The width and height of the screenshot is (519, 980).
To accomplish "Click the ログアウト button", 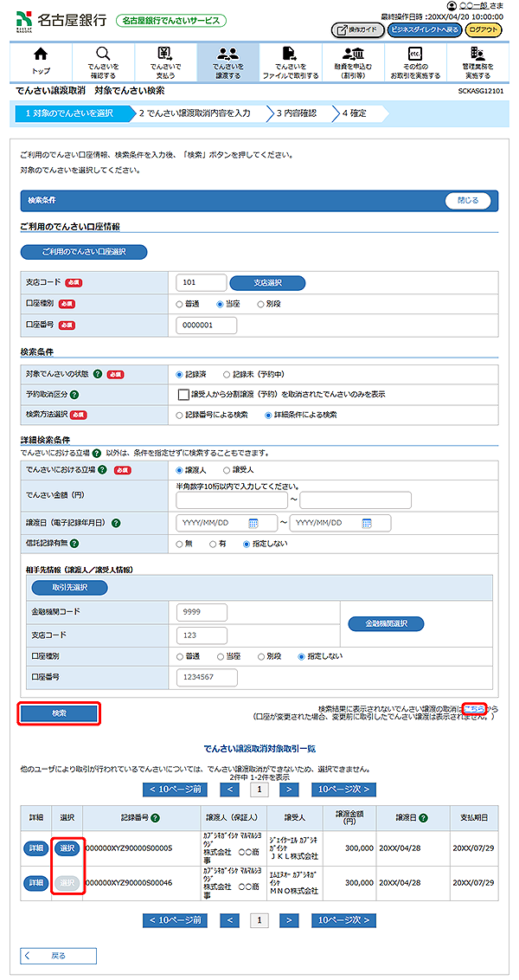I will tap(483, 29).
